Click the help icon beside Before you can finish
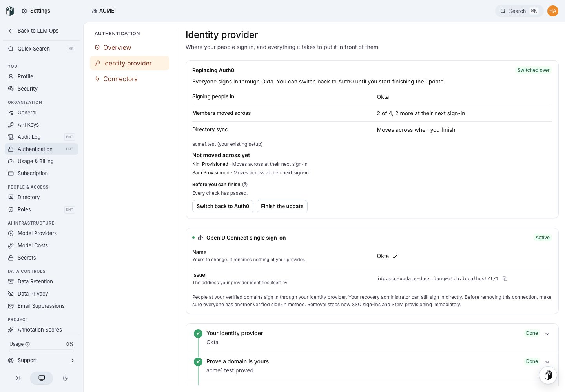Screen dimensions: 565x392 tap(245, 185)
